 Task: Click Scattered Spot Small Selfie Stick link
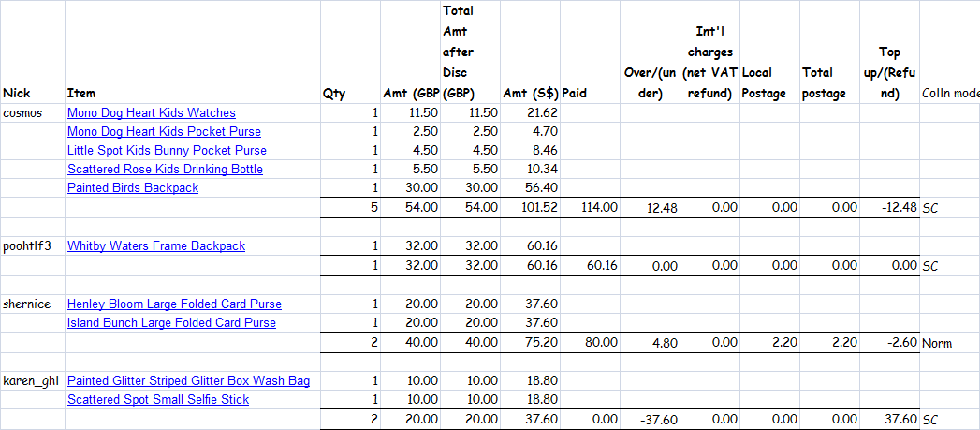158,400
